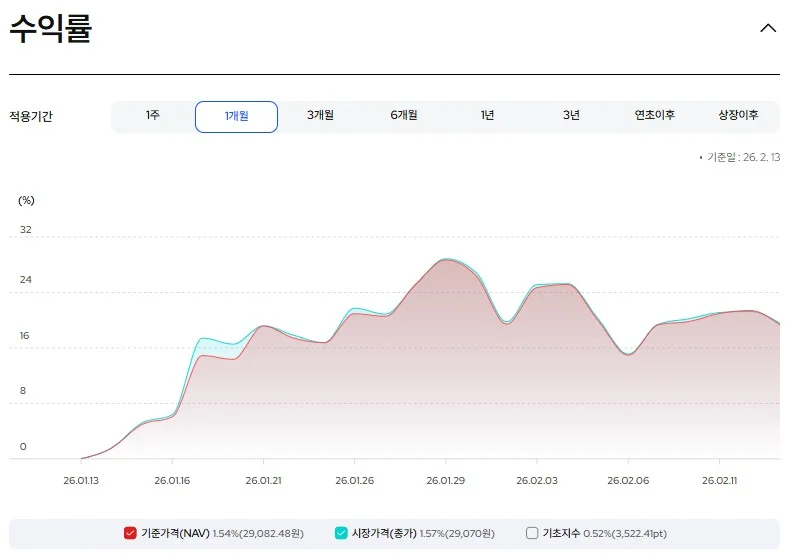Select the 1주 period tab
This screenshot has width=787, height=554.
point(153,115)
